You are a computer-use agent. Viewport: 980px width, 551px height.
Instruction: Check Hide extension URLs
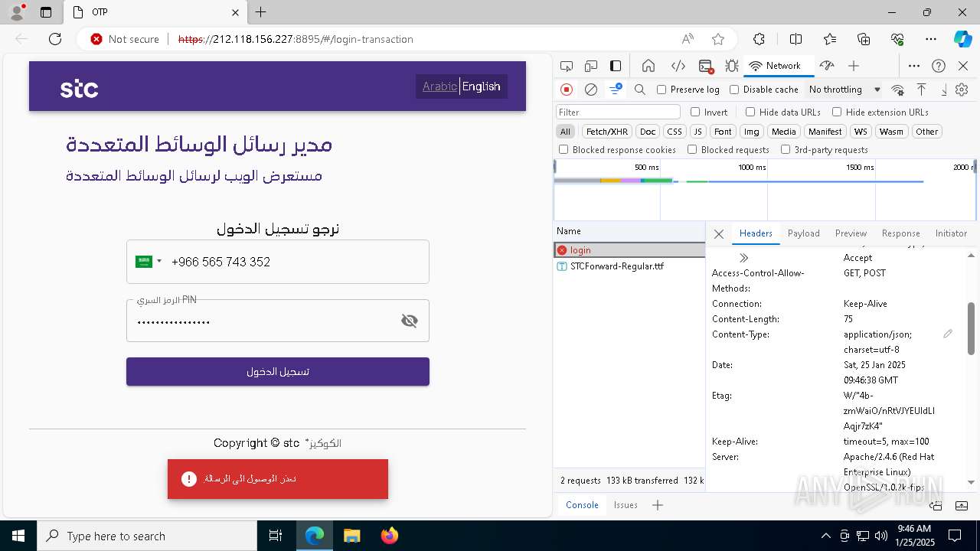click(x=837, y=112)
